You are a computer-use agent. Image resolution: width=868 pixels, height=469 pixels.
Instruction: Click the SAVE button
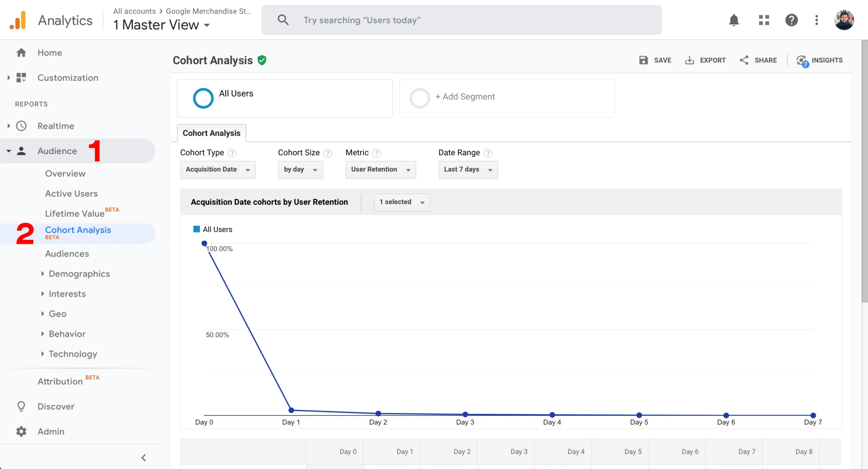point(655,60)
